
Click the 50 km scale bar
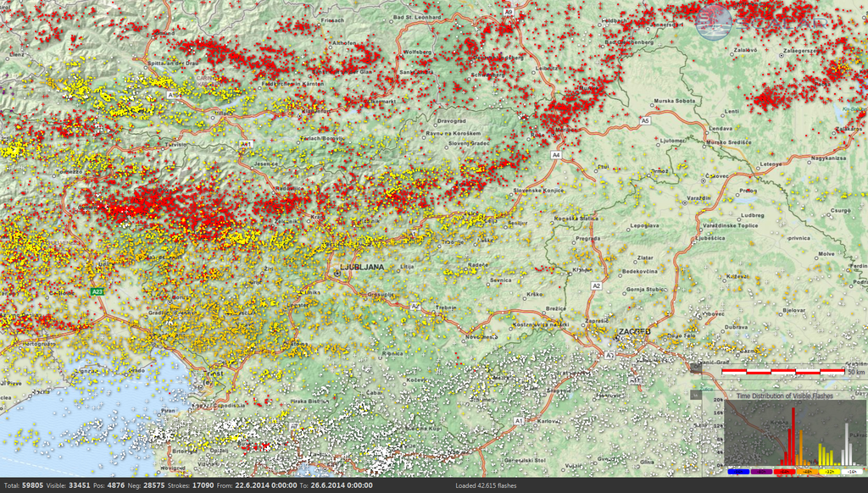coord(783,372)
